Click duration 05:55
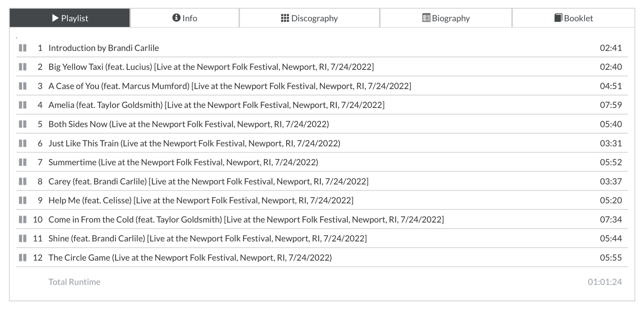644x310 pixels. click(x=611, y=257)
